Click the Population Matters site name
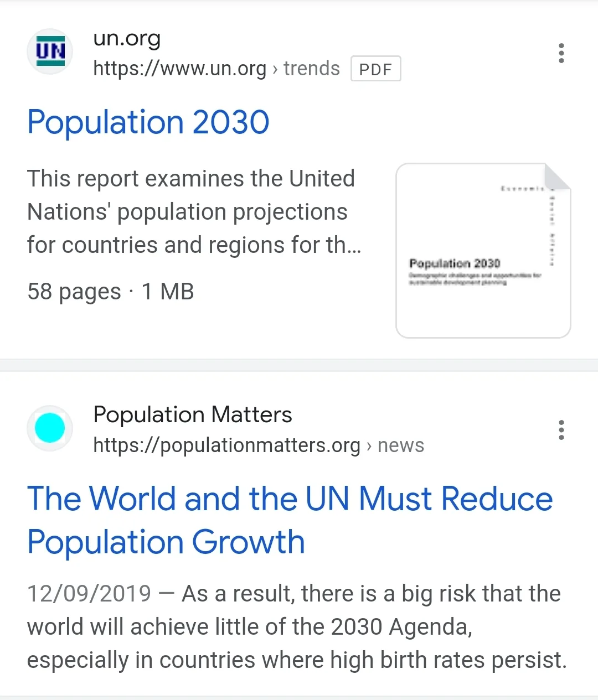The image size is (598, 700). pyautogui.click(x=192, y=414)
